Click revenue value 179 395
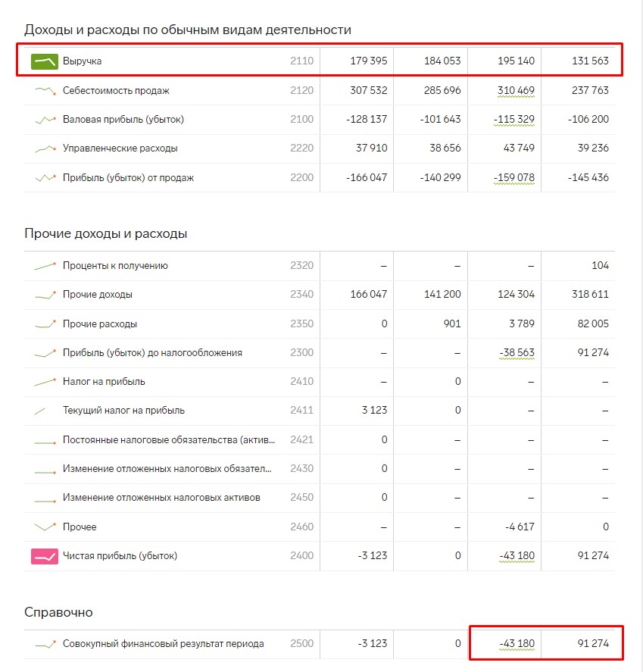The image size is (643, 672). click(x=368, y=61)
